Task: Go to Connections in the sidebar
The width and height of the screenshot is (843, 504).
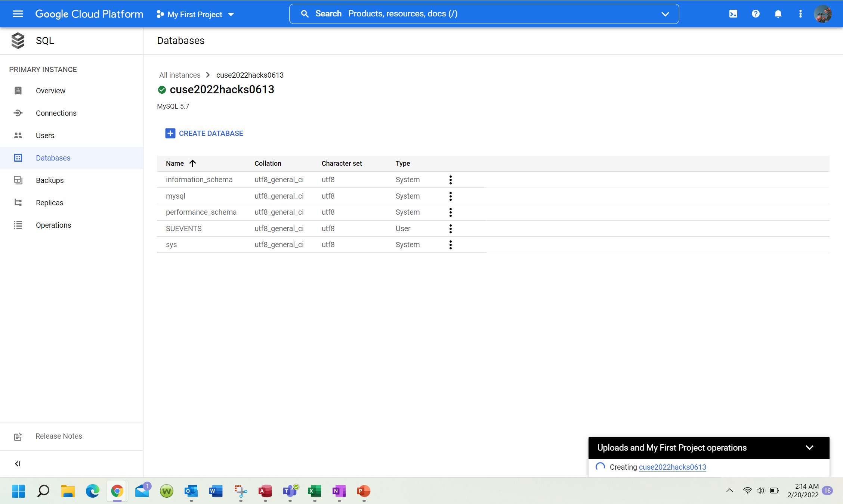Action: [x=56, y=113]
